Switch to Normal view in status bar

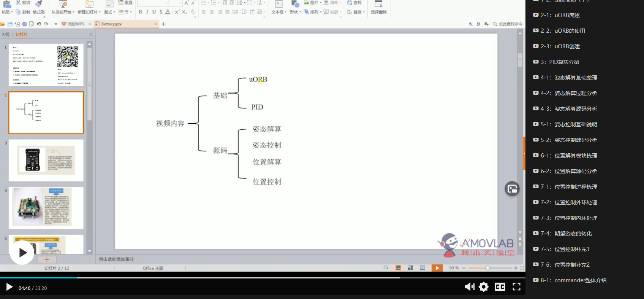(x=398, y=268)
